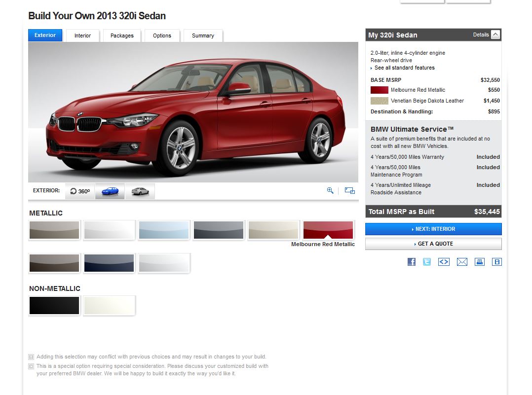Zoom in on the car image
Viewport: 532px width, 395px height.
[x=330, y=190]
